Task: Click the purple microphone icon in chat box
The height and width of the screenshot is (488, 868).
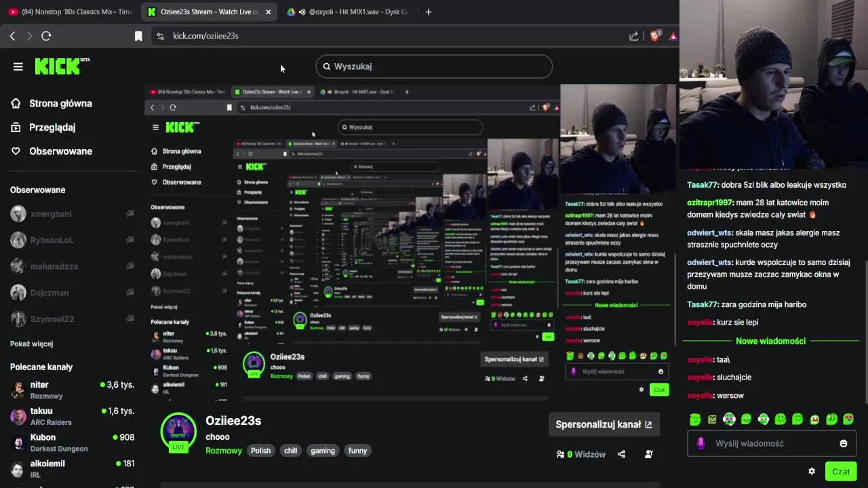Action: click(701, 443)
